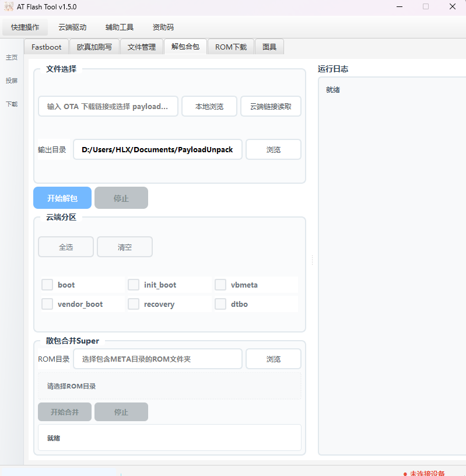This screenshot has height=476, width=466.
Task: Minimize the AT Flash Tool window
Action: point(400,6)
